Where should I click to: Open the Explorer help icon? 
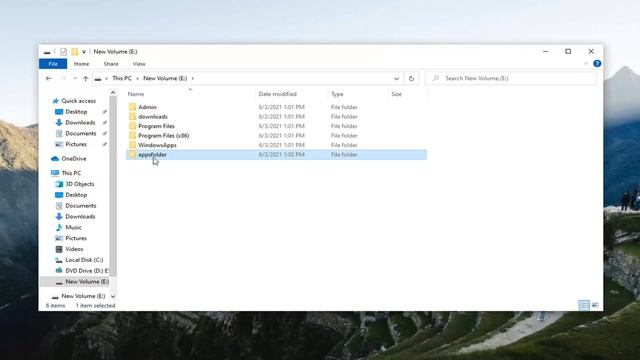click(597, 64)
